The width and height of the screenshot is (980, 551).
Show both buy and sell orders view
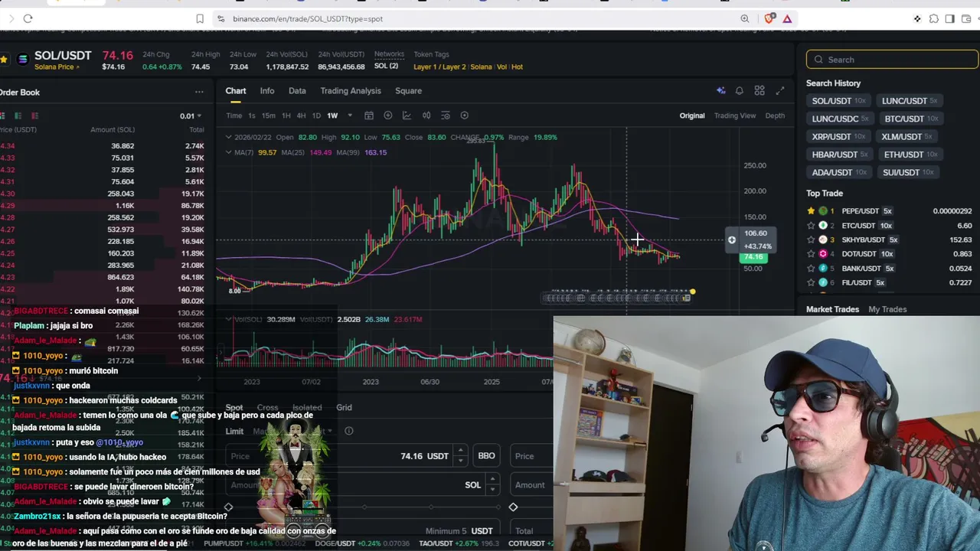pos(3,116)
